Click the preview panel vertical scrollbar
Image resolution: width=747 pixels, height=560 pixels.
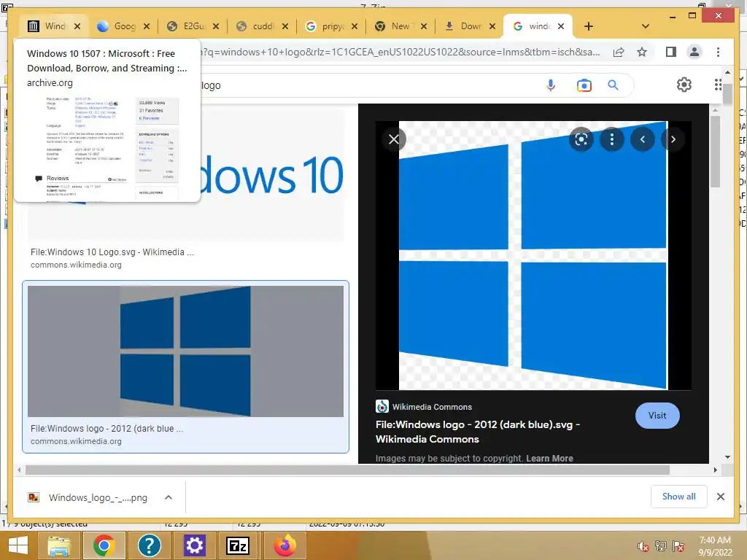715,152
